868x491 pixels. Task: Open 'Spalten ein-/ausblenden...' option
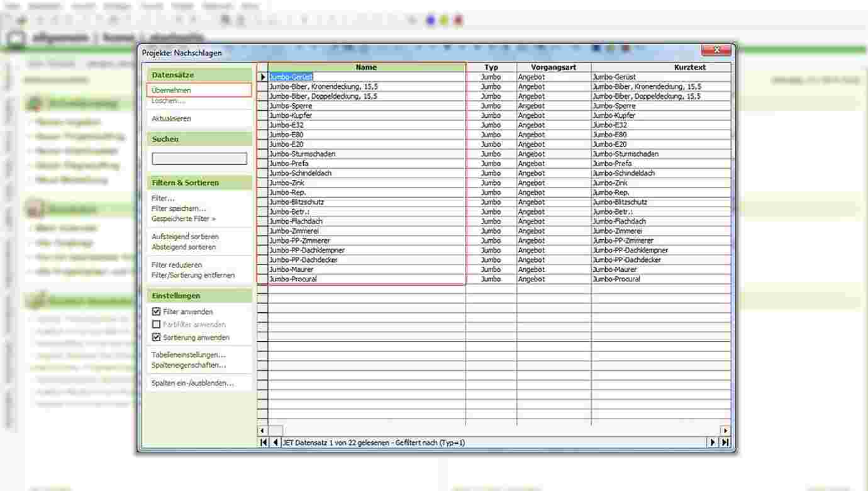pyautogui.click(x=192, y=383)
